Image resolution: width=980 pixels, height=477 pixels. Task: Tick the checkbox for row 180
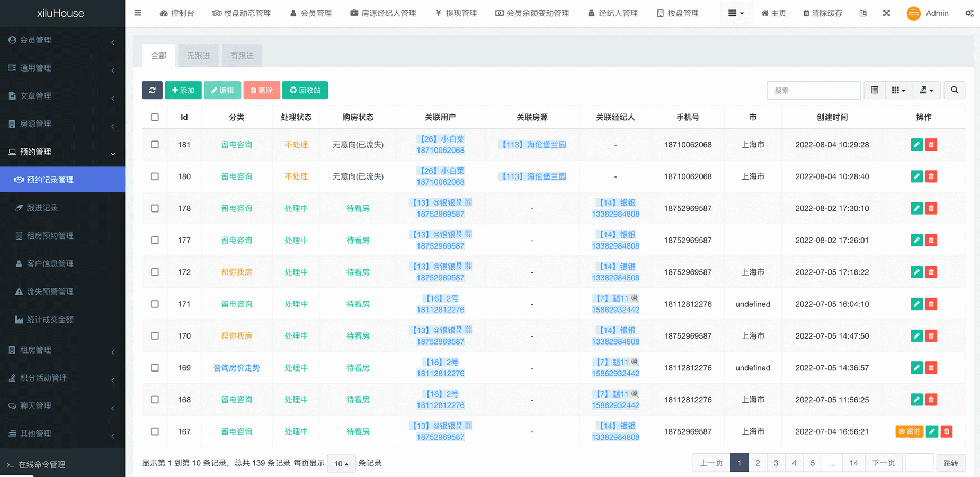point(155,176)
